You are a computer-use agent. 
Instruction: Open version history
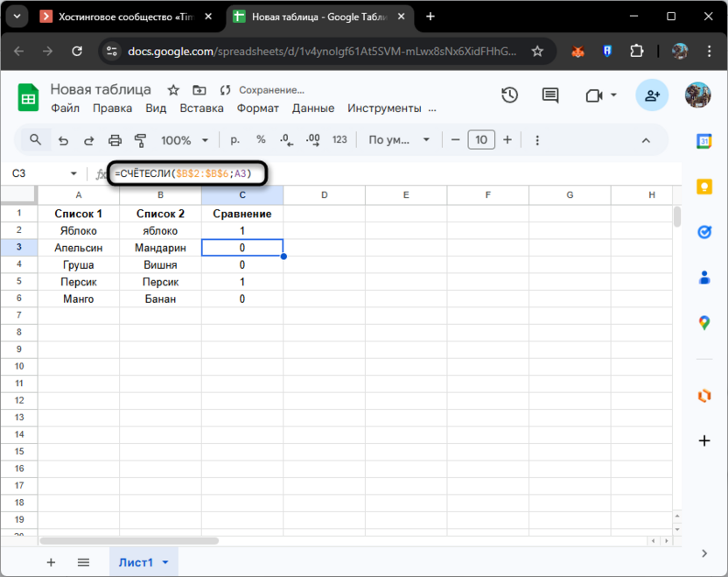(509, 95)
